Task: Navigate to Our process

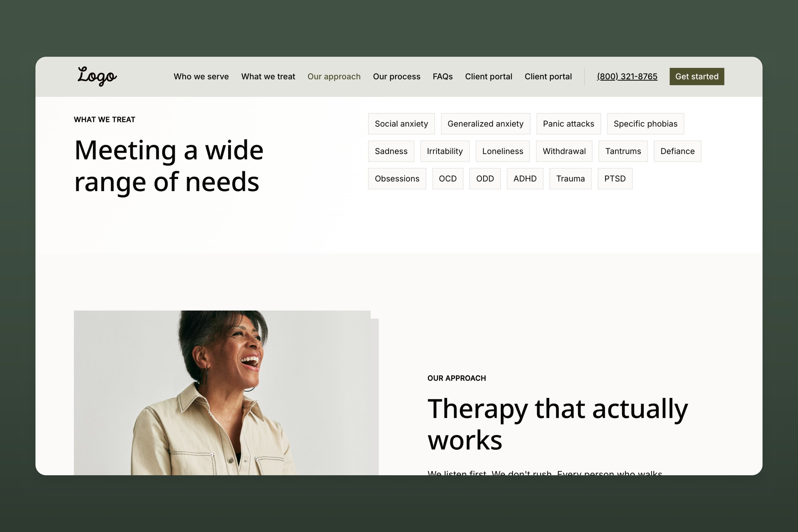Action: 396,77
